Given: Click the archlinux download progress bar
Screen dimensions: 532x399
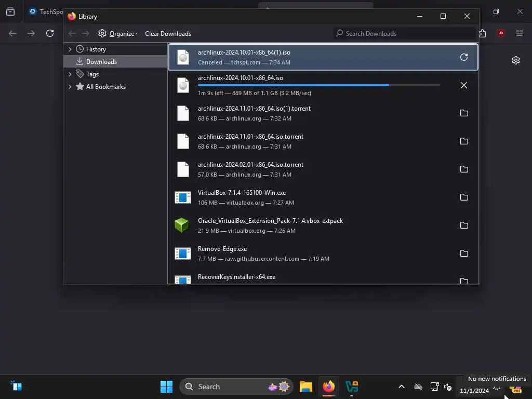Looking at the screenshot, I should tap(319, 85).
